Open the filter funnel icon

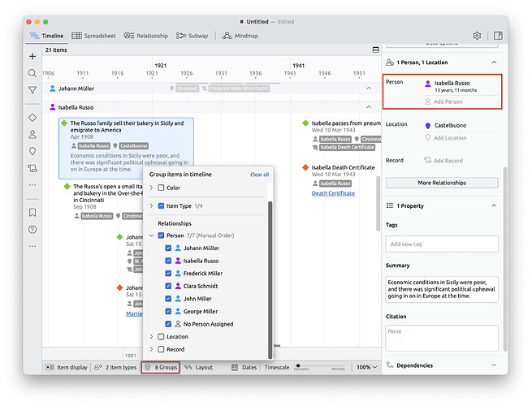tap(32, 90)
